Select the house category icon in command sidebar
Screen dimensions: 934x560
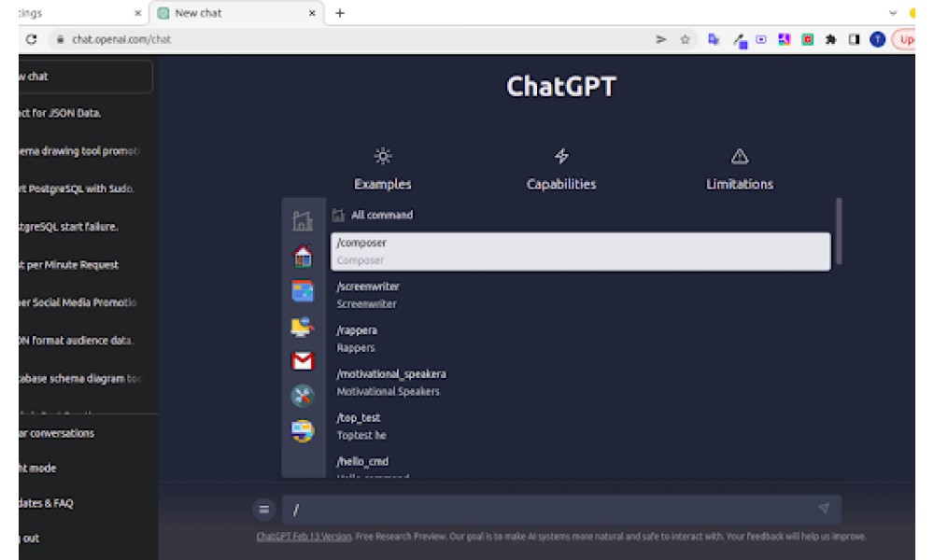pyautogui.click(x=303, y=256)
